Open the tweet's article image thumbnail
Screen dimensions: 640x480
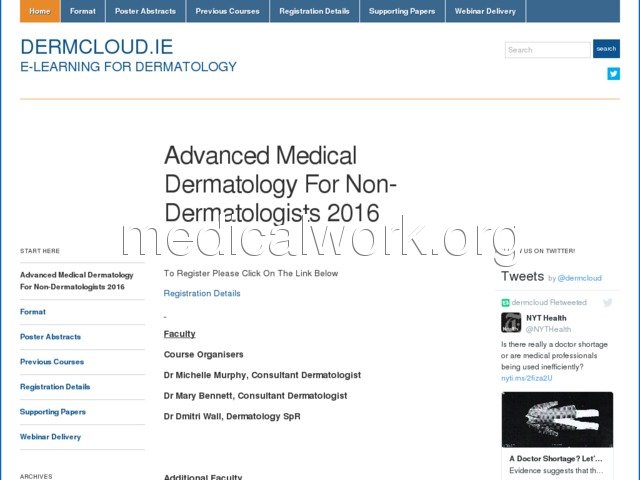click(557, 420)
